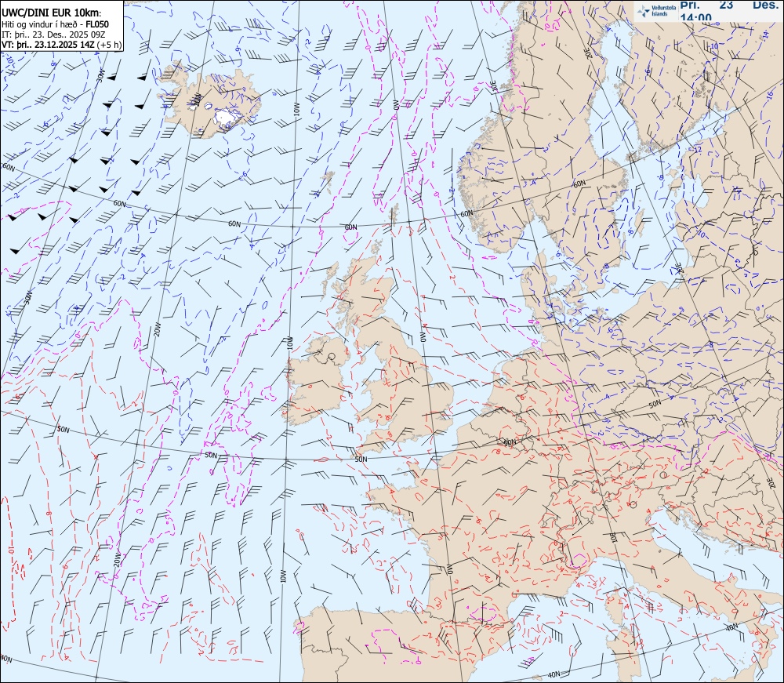Click the island of Corsica

pos(613,605)
